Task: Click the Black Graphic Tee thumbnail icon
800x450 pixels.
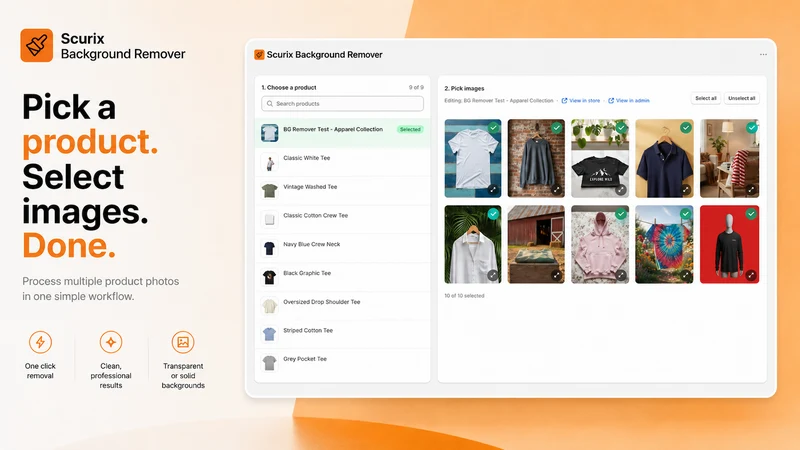Action: (x=269, y=277)
